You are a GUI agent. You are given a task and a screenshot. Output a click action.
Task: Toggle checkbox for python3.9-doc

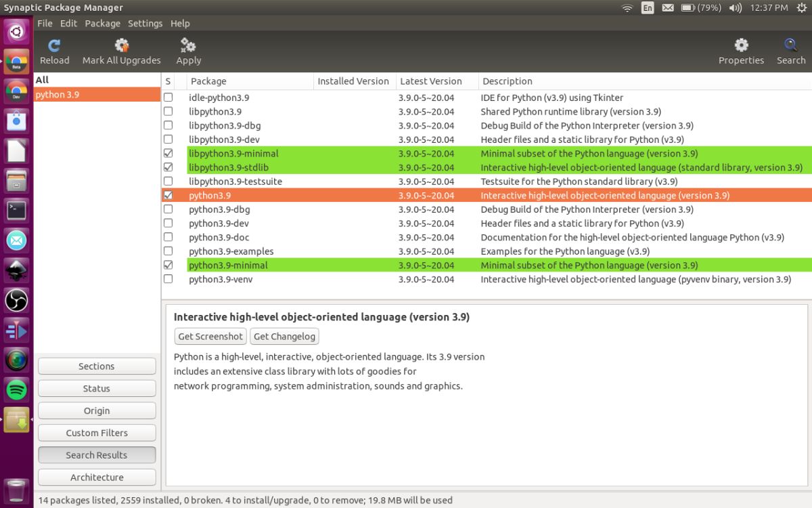(168, 237)
